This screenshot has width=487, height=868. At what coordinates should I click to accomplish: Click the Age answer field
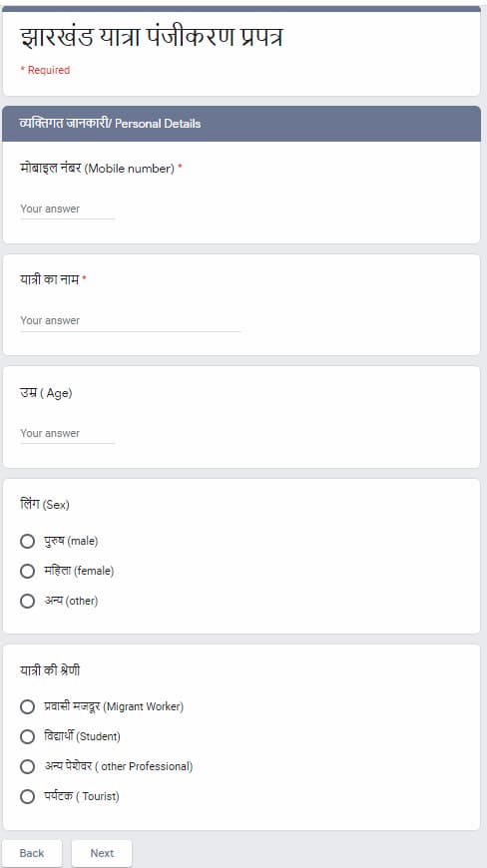(68, 433)
